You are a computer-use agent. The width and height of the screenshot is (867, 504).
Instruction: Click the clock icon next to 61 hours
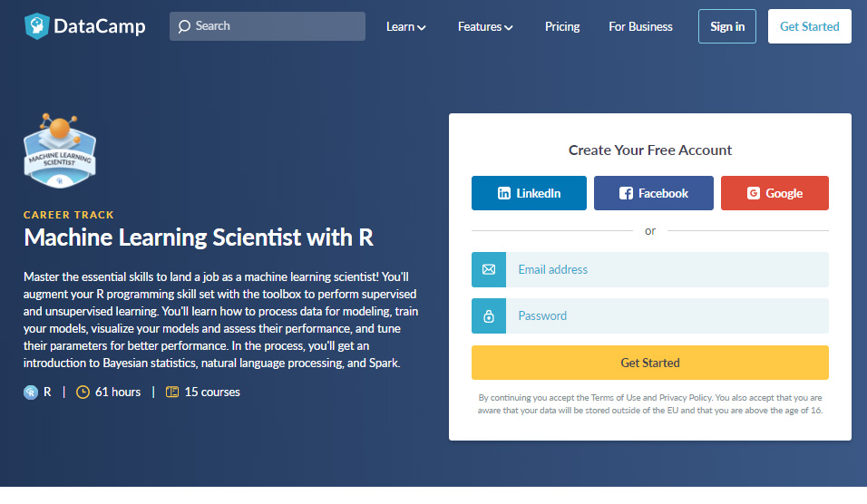point(83,393)
